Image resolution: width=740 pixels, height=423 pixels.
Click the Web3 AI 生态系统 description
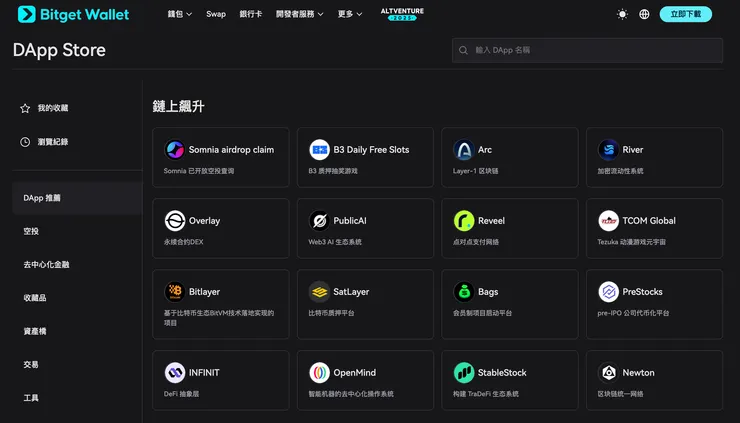335,242
